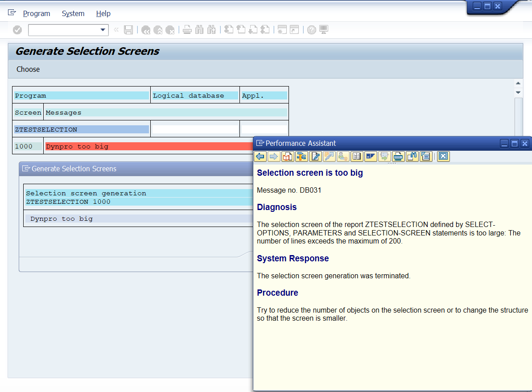Click the Save diskette icon
This screenshot has width=532, height=392.
pyautogui.click(x=128, y=30)
